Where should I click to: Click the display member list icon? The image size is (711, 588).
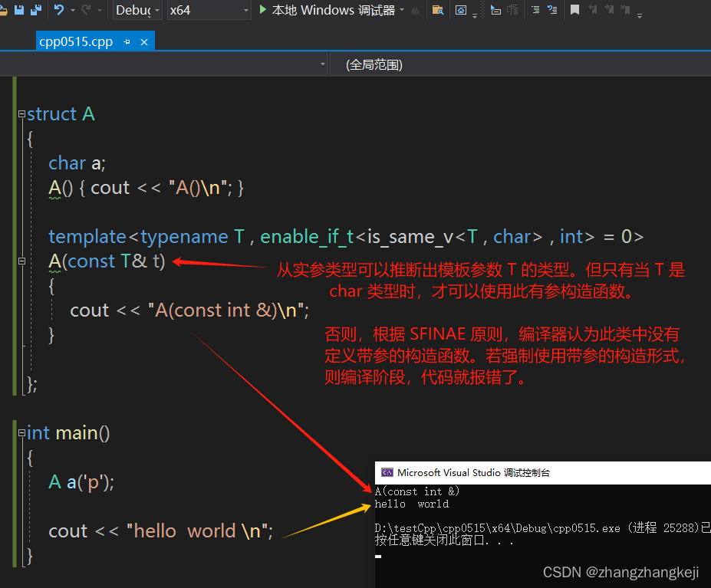click(x=495, y=10)
